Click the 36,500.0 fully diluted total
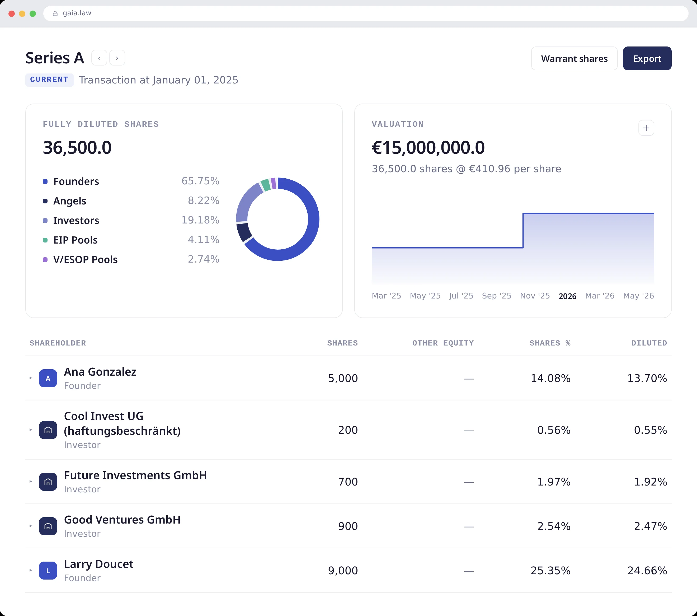 (77, 148)
